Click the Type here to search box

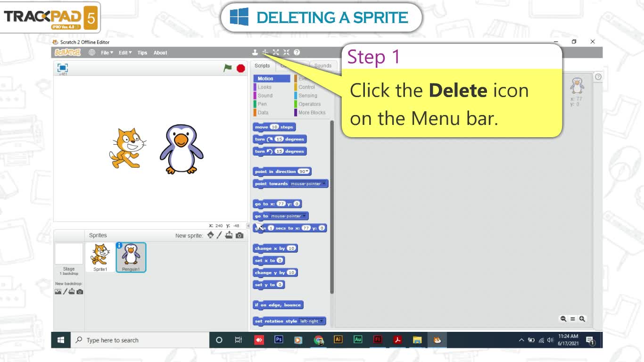tap(140, 340)
